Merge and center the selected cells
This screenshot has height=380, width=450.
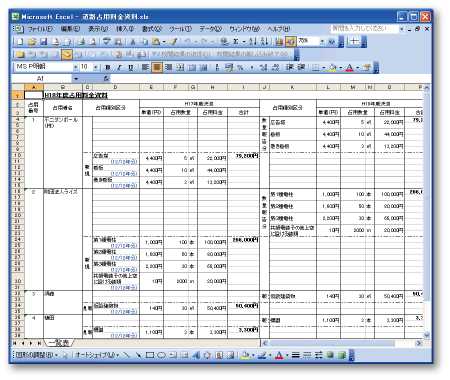coord(180,68)
